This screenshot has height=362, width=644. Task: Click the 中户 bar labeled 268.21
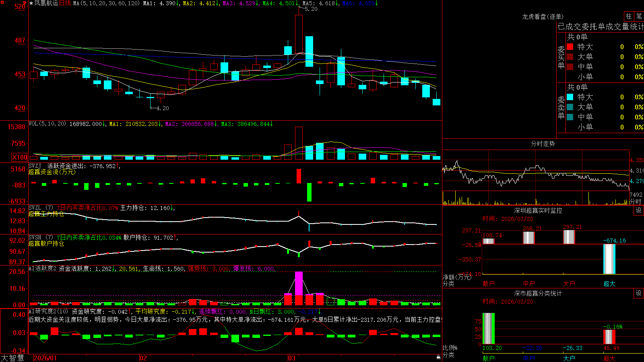(x=529, y=238)
